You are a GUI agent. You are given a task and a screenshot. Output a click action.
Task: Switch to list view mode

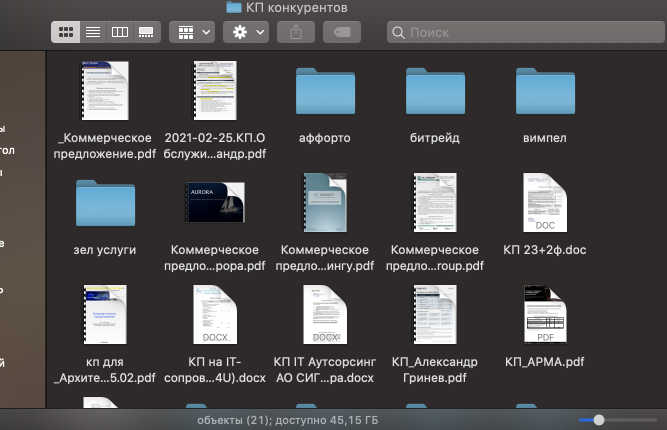coord(93,32)
